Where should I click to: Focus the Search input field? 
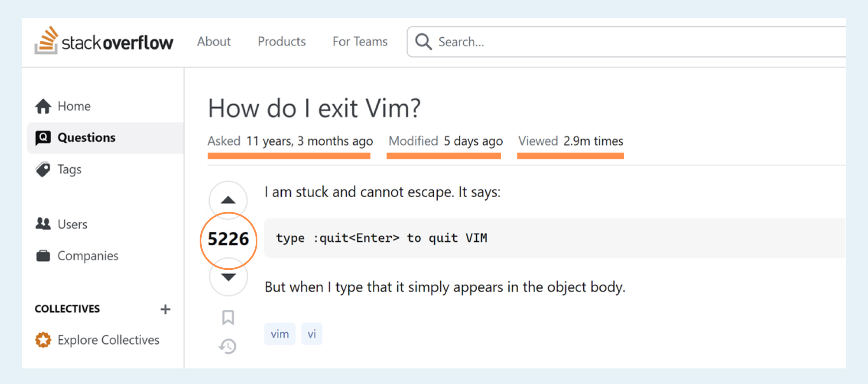[x=626, y=42]
